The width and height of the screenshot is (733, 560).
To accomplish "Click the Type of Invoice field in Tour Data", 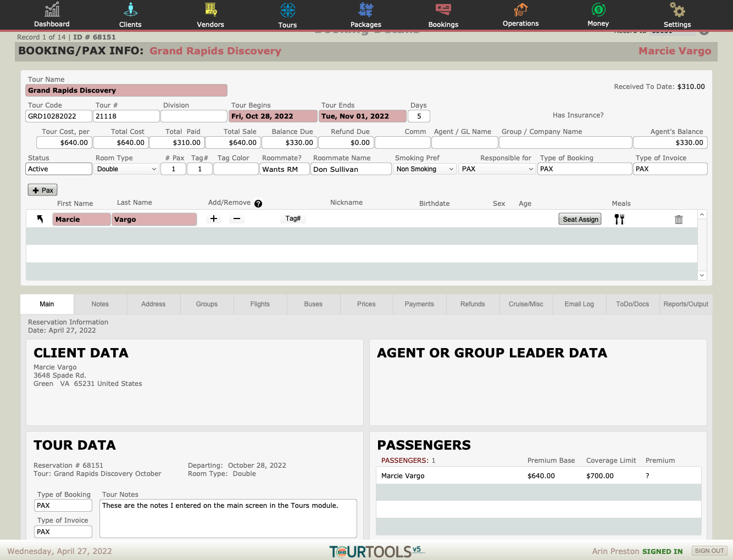I will pyautogui.click(x=63, y=531).
